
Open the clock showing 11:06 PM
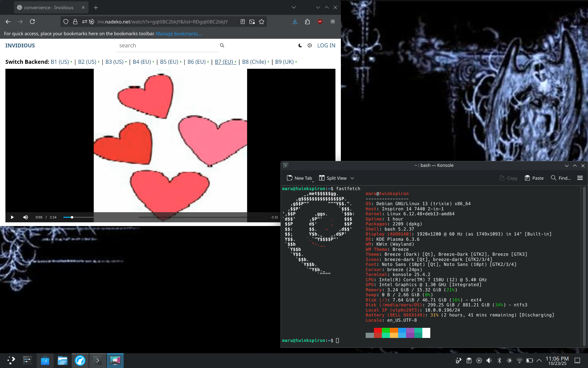click(557, 361)
